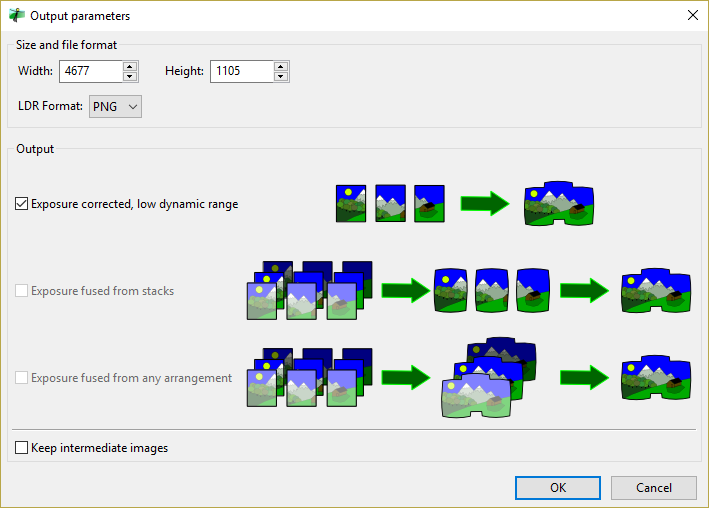The height and width of the screenshot is (508, 709).
Task: Decrease Height using the down arrow
Action: coord(281,76)
